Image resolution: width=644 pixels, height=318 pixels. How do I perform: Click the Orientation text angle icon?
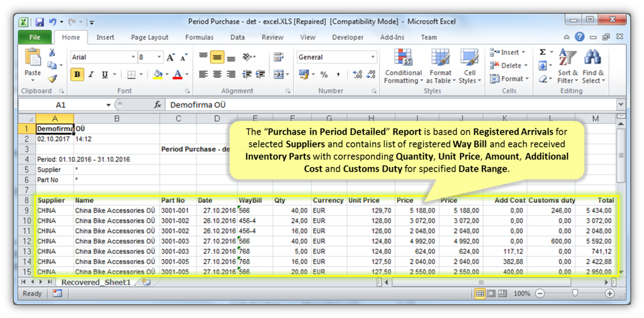click(247, 57)
